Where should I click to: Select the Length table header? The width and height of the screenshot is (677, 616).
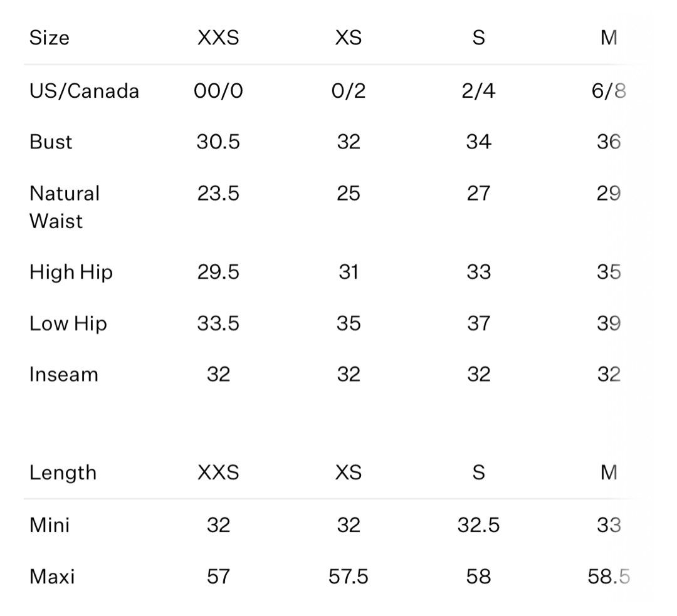[63, 472]
